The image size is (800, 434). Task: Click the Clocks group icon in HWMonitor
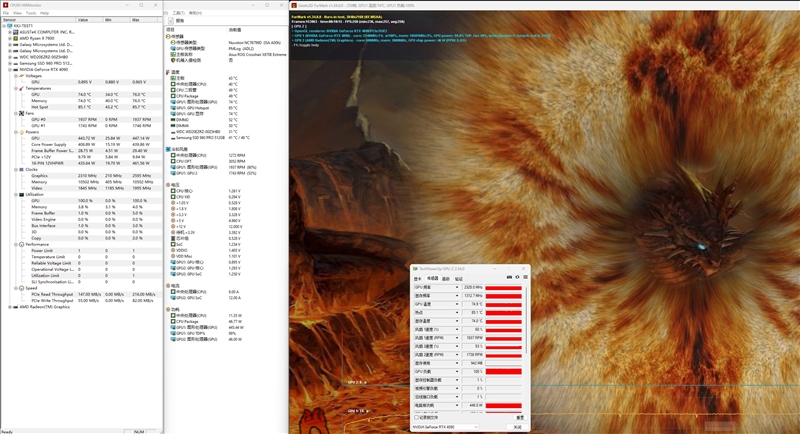pyautogui.click(x=21, y=169)
